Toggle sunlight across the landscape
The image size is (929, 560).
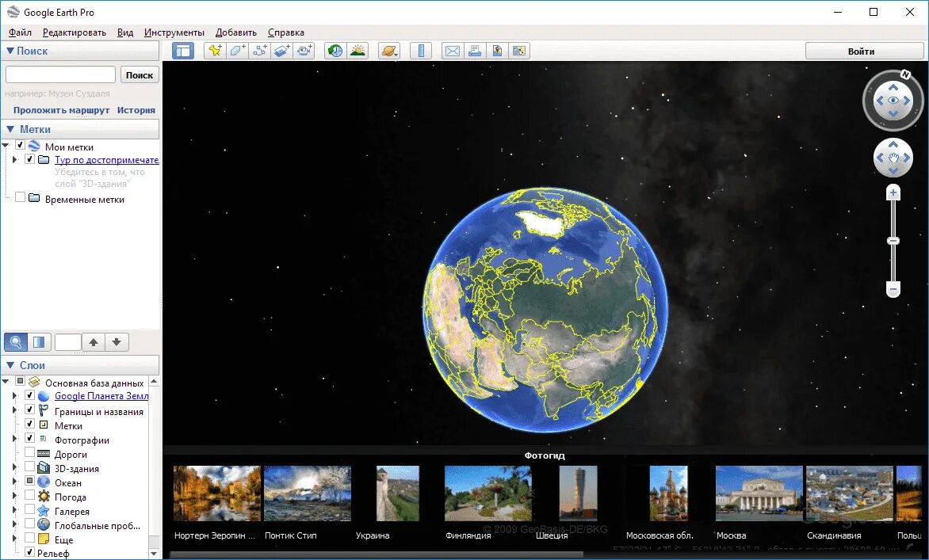coord(359,50)
